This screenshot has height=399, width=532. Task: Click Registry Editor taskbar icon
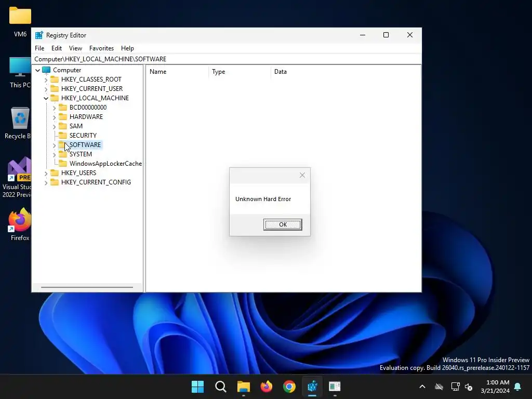[x=312, y=387]
